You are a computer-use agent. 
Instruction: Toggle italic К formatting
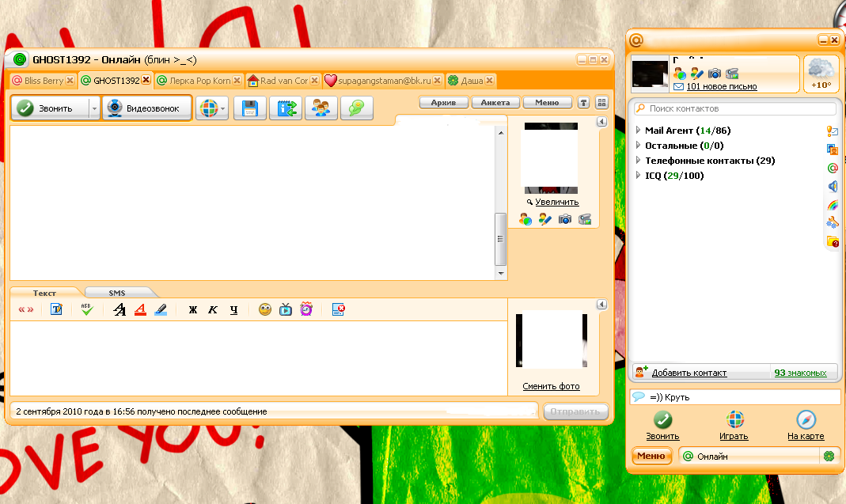[x=213, y=309]
